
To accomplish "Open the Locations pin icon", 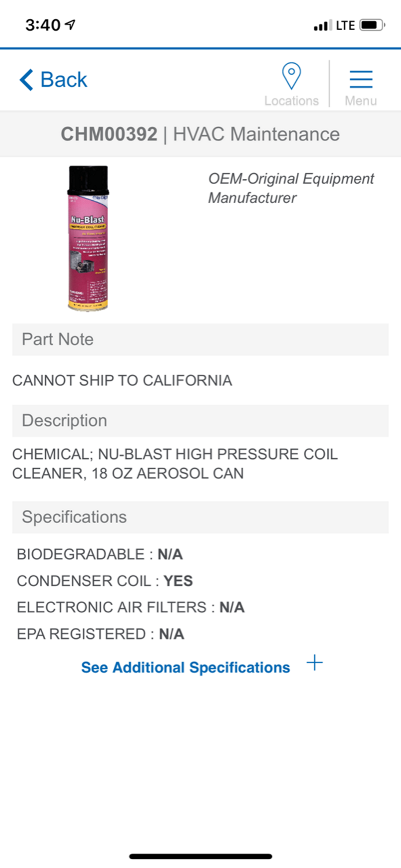I will (292, 76).
